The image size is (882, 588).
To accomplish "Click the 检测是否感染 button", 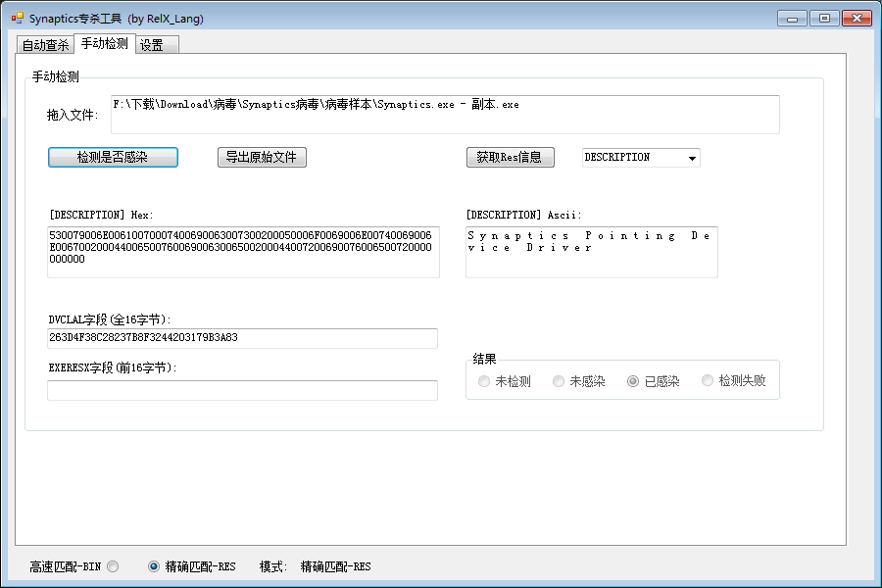I will coord(113,158).
